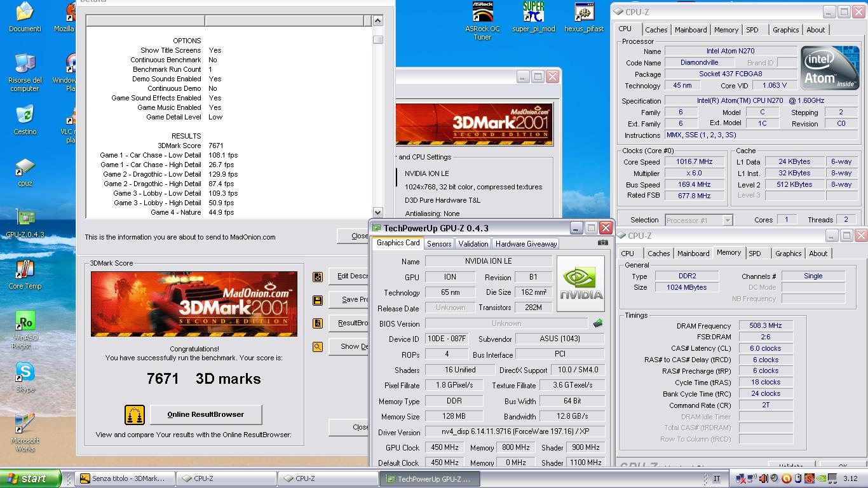868x488 pixels.
Task: Click GPU-Z screenshot camera icon
Action: point(603,242)
